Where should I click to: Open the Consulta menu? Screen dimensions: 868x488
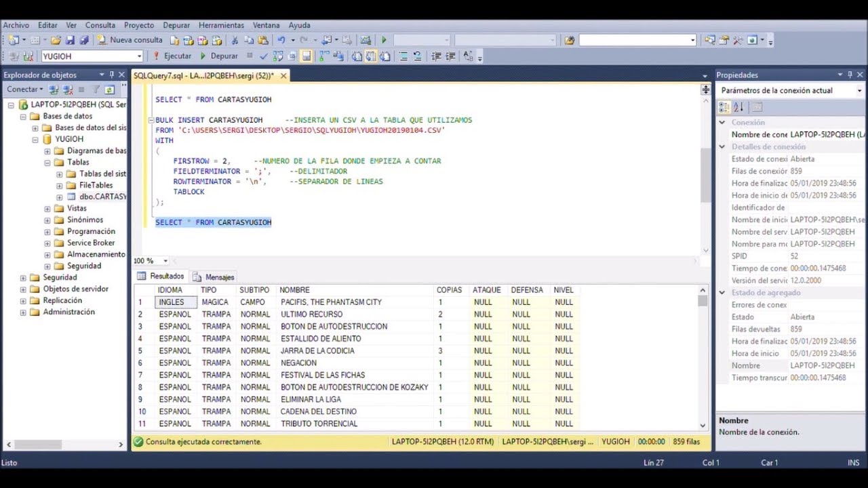click(100, 25)
